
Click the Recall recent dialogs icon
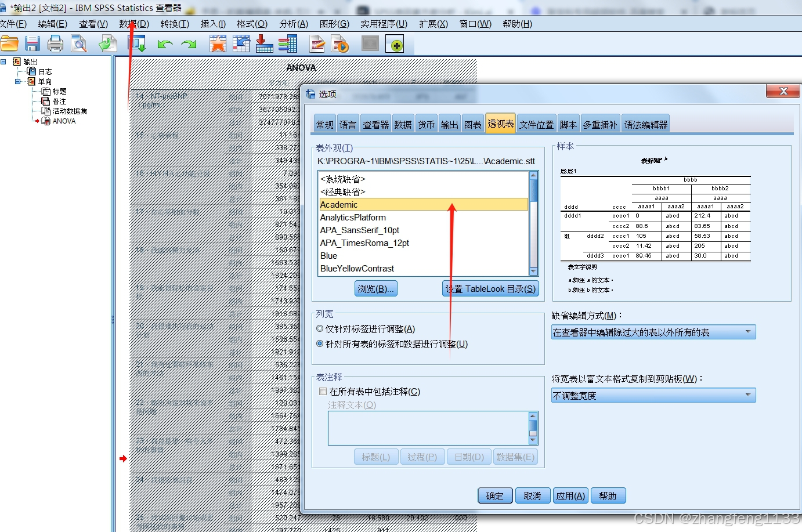136,44
